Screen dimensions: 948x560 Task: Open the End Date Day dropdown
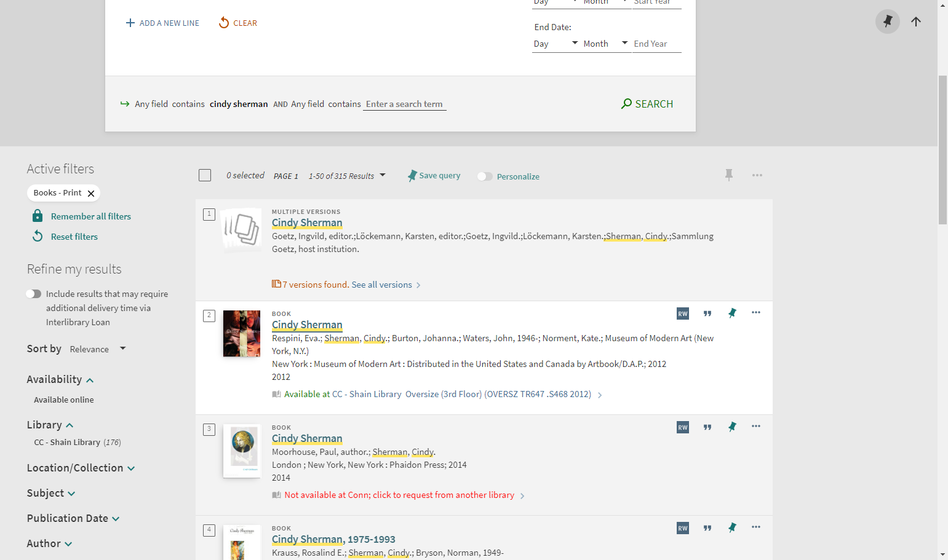click(556, 44)
